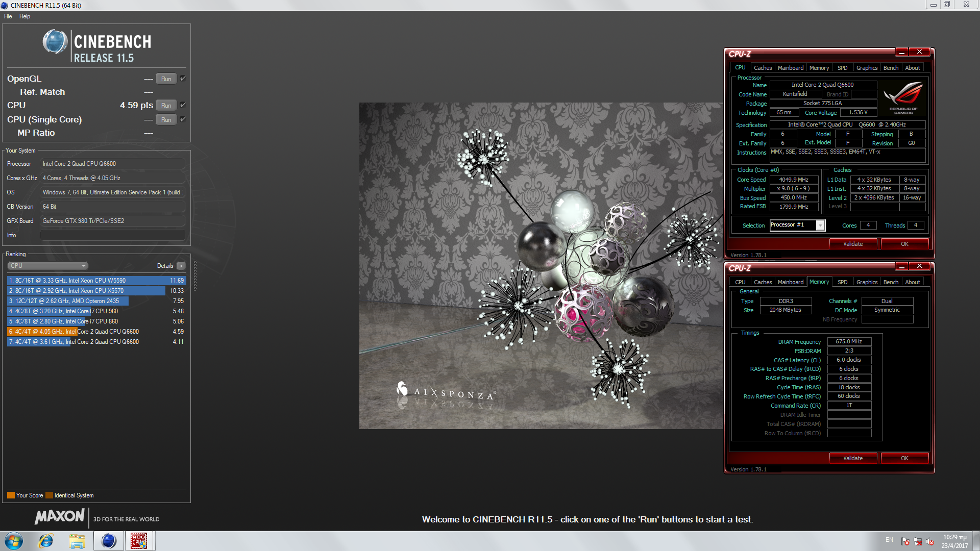The width and height of the screenshot is (980, 551).
Task: Click the muted volume tray icon
Action: tap(930, 541)
